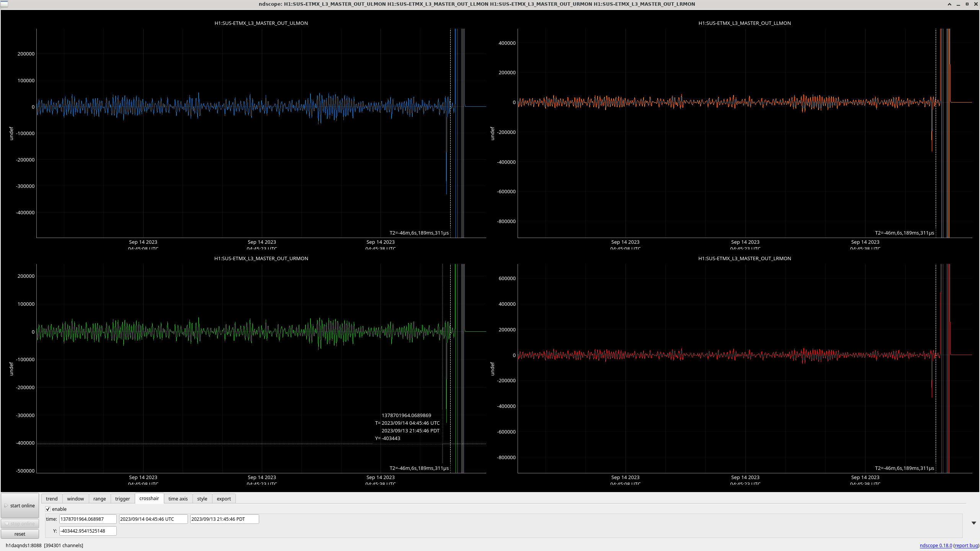Click the T2 cursor label in ULMON plot

[419, 233]
